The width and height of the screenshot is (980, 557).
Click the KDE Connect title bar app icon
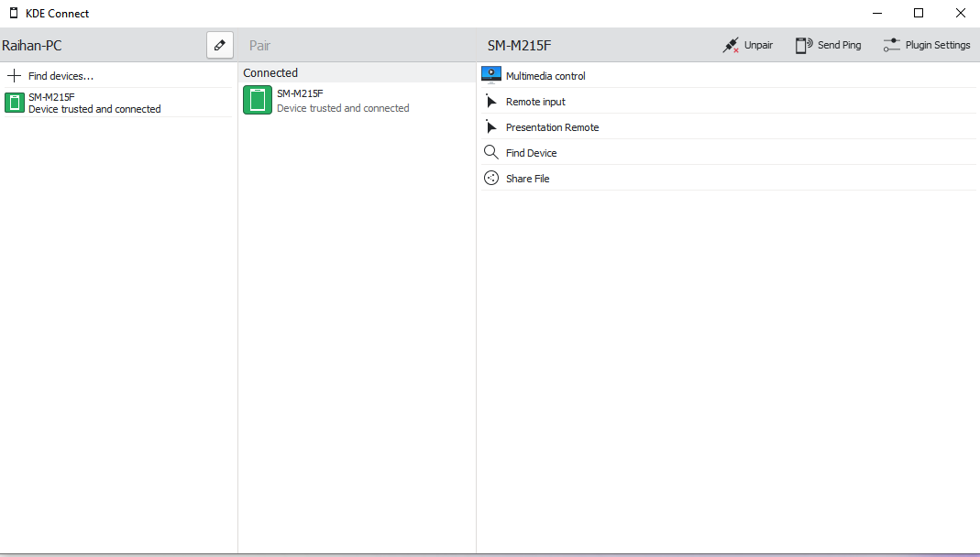pos(14,13)
